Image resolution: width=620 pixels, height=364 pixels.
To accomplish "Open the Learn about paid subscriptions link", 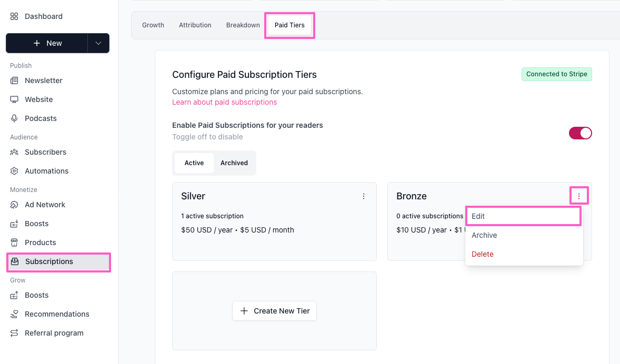I will pos(224,102).
